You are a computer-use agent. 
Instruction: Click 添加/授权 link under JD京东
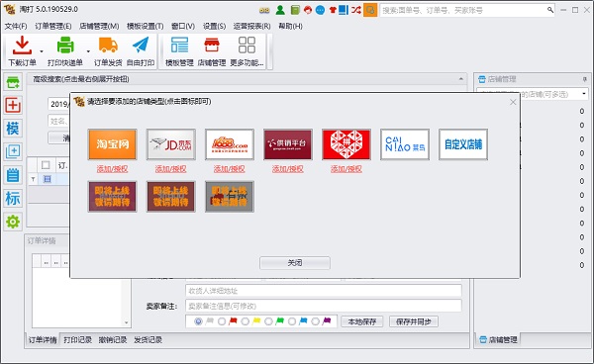(171, 169)
